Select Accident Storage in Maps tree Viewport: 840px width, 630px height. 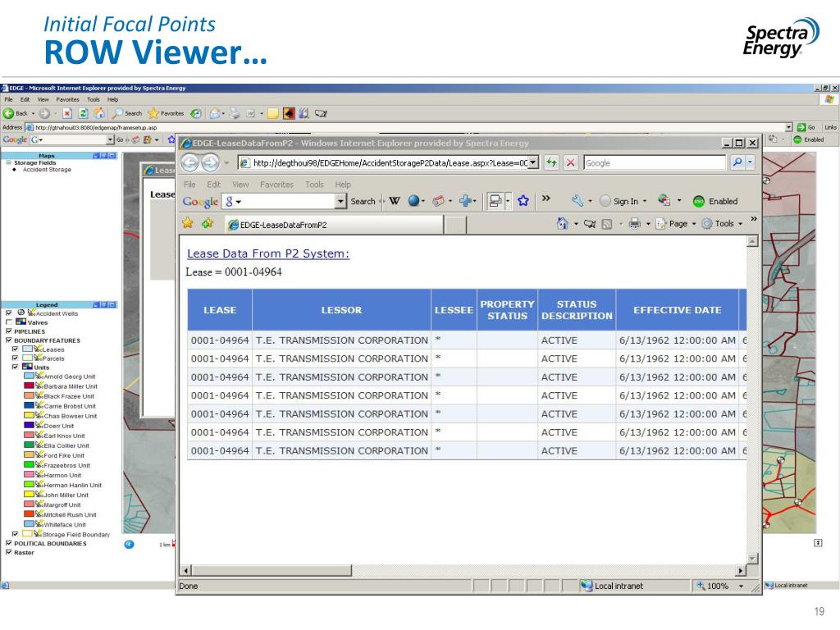point(47,169)
